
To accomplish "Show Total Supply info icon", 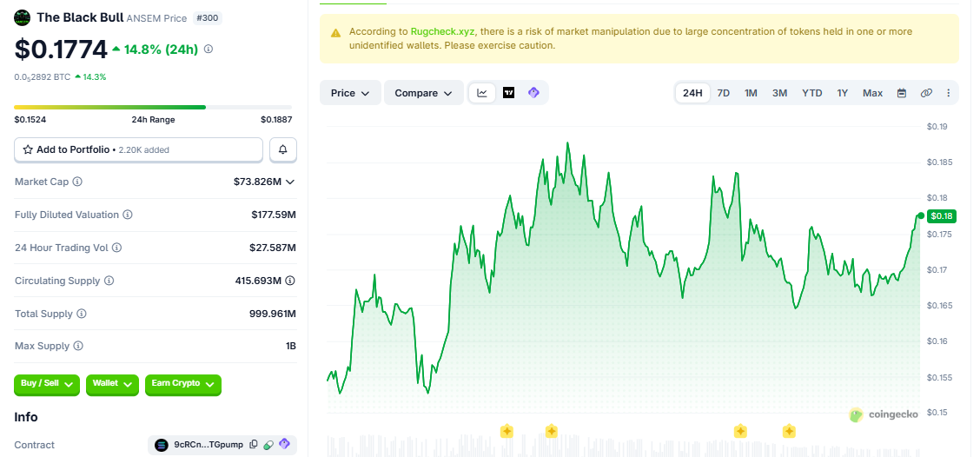I will click(82, 314).
